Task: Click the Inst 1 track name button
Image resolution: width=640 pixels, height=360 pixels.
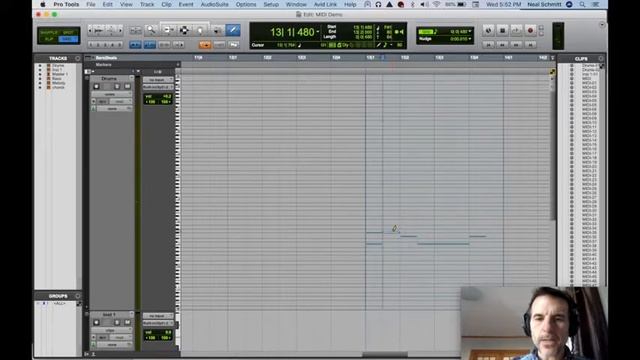Action: tap(109, 315)
